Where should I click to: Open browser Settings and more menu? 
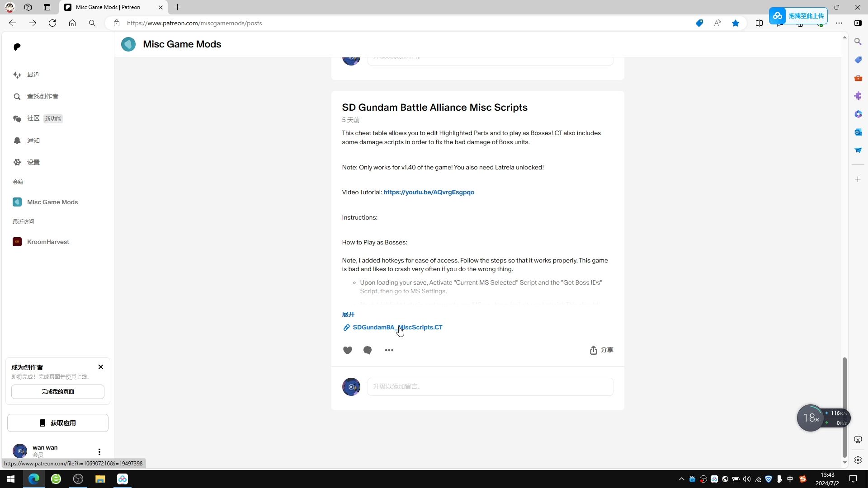pos(839,23)
